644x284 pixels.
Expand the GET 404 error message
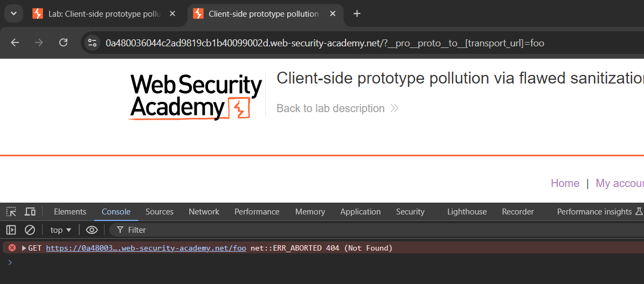pyautogui.click(x=24, y=248)
